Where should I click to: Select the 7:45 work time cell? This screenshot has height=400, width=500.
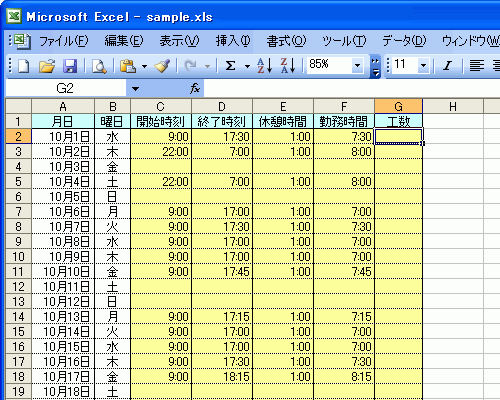click(x=344, y=271)
